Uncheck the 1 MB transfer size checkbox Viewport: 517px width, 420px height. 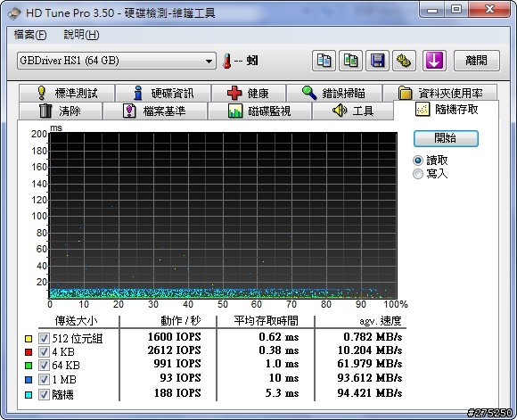tap(44, 379)
